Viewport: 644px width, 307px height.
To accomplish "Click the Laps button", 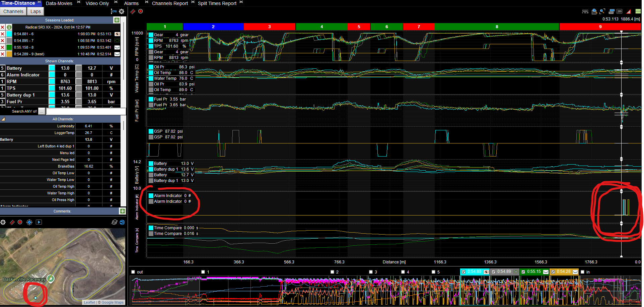I will point(35,11).
